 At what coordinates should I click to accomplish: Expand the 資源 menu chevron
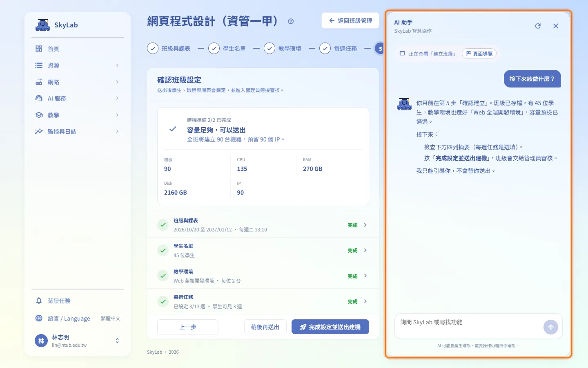[x=117, y=65]
